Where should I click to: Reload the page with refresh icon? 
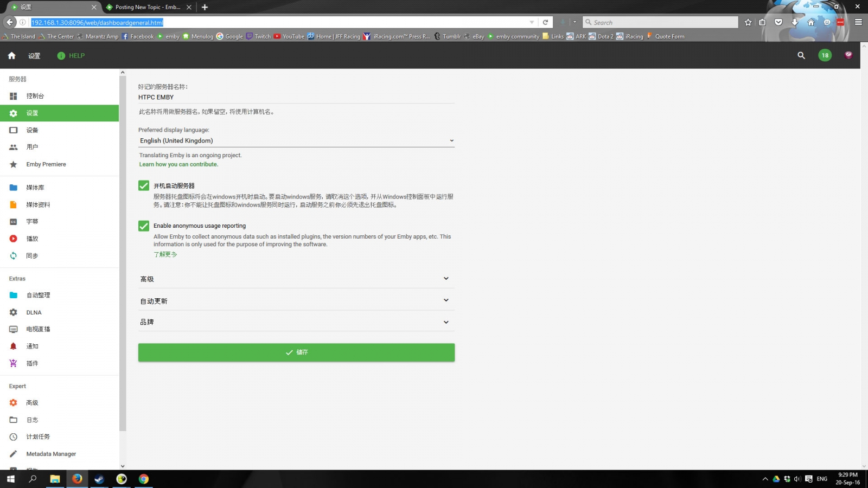(545, 22)
